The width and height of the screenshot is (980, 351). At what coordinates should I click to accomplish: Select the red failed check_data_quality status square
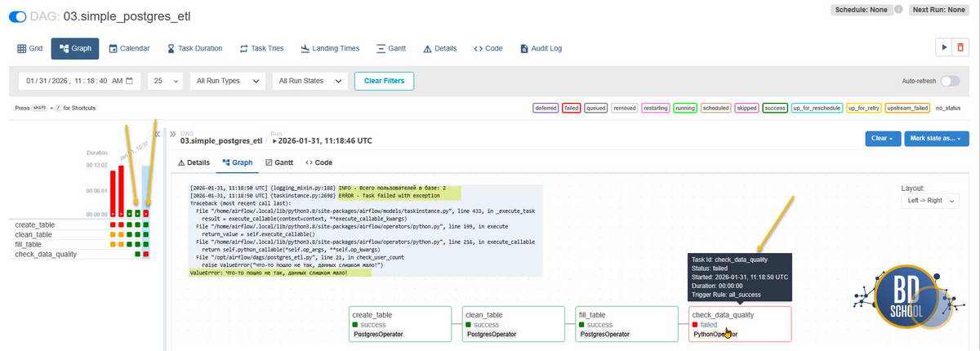[146, 254]
